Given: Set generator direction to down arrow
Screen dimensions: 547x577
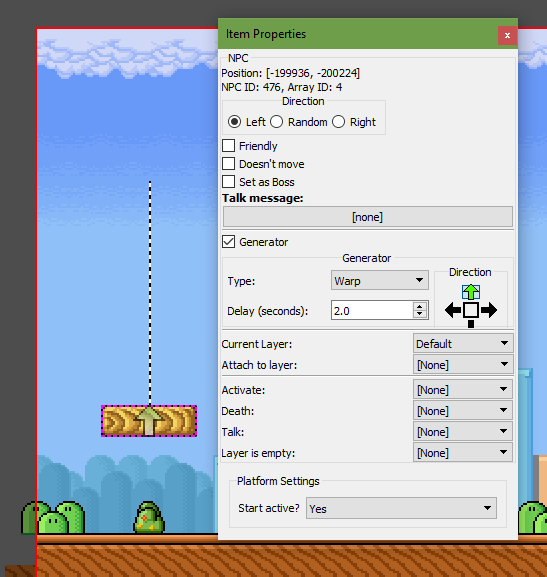Looking at the screenshot, I should (x=471, y=324).
